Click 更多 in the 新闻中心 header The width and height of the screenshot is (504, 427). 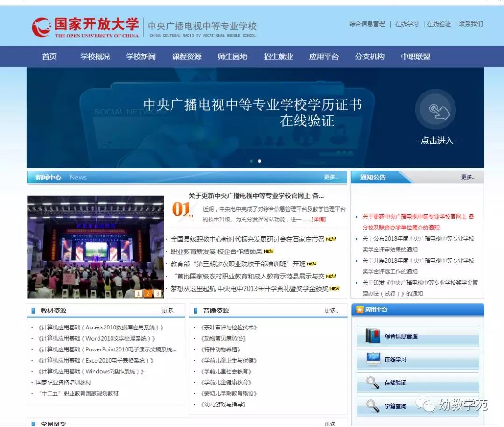331,177
